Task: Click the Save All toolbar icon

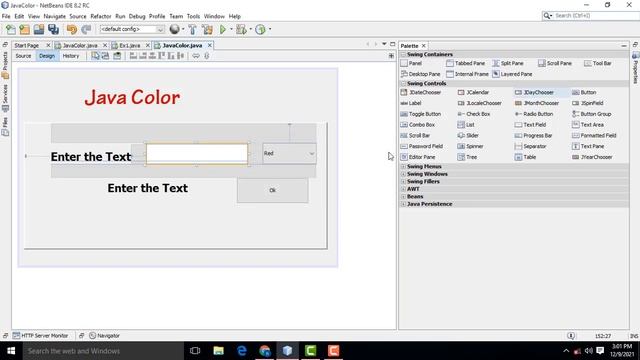Action: [x=53, y=29]
